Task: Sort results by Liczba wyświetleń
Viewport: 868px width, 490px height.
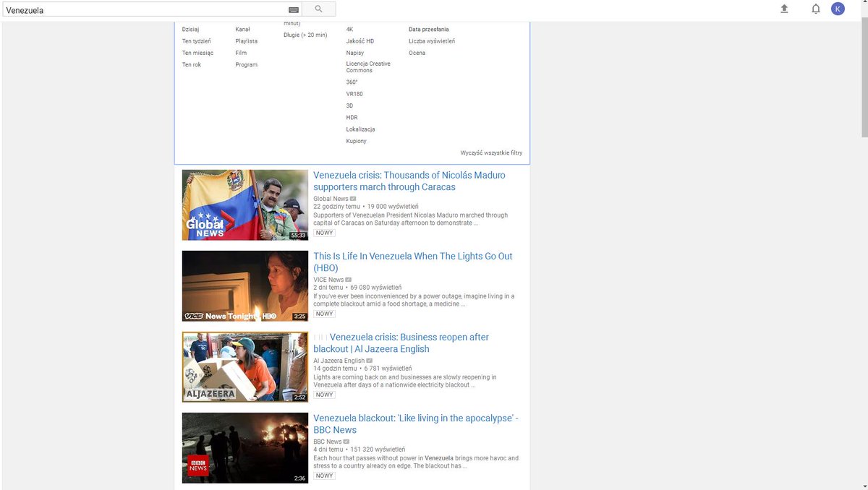Action: [432, 41]
